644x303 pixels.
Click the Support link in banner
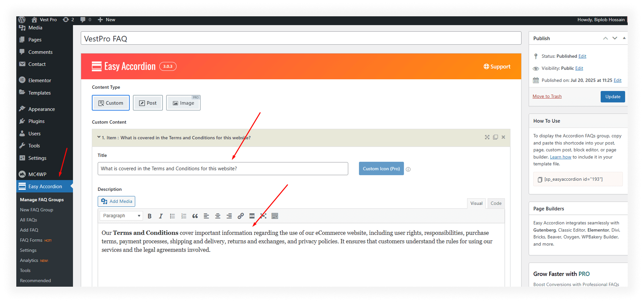[497, 67]
